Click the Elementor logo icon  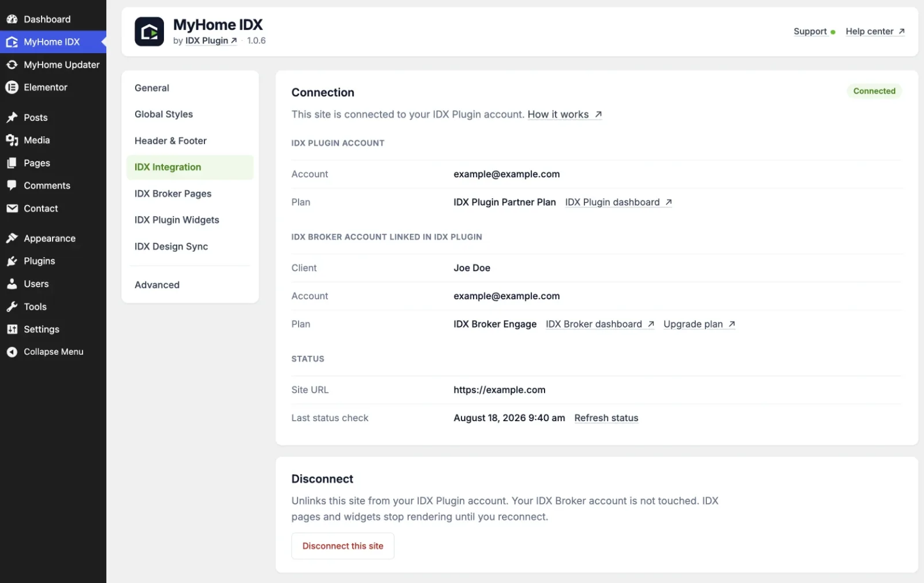point(12,87)
